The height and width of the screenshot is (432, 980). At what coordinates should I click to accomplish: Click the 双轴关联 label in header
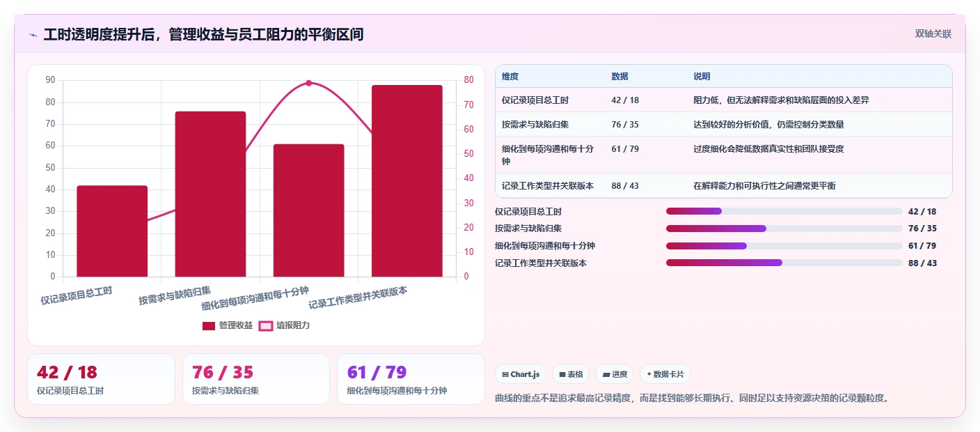click(x=933, y=34)
